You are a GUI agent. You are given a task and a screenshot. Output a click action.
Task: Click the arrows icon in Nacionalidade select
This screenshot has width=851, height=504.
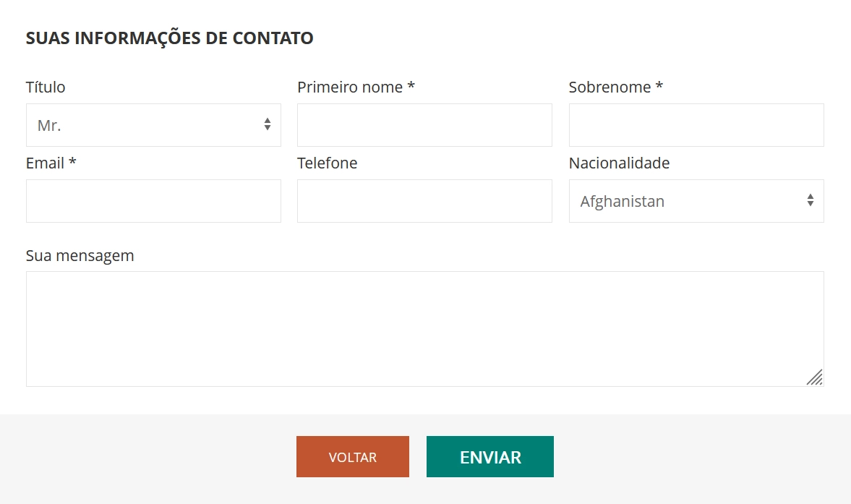(811, 200)
